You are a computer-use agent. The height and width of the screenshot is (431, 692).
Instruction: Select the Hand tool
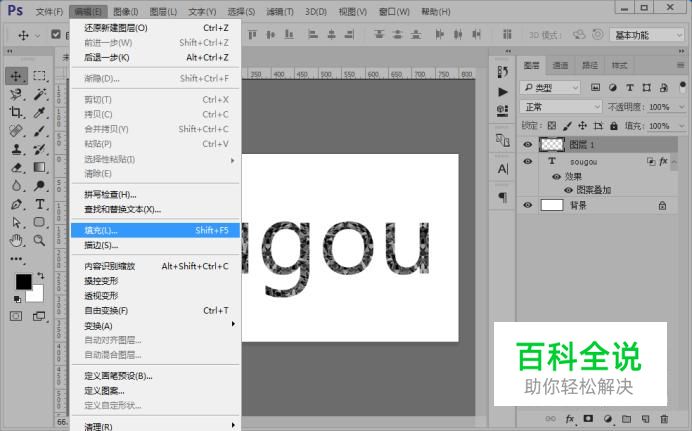pos(16,240)
